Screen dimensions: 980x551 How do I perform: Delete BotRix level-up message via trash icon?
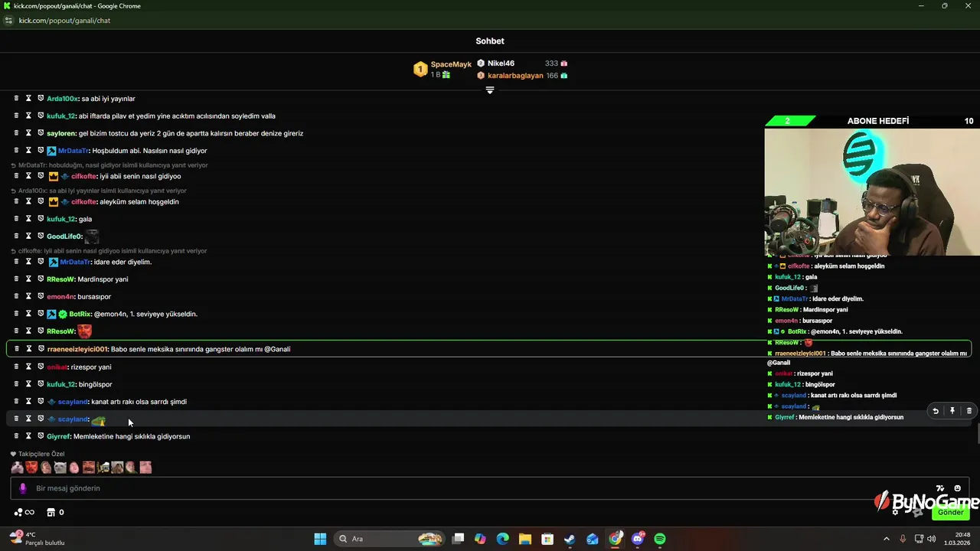click(x=16, y=314)
